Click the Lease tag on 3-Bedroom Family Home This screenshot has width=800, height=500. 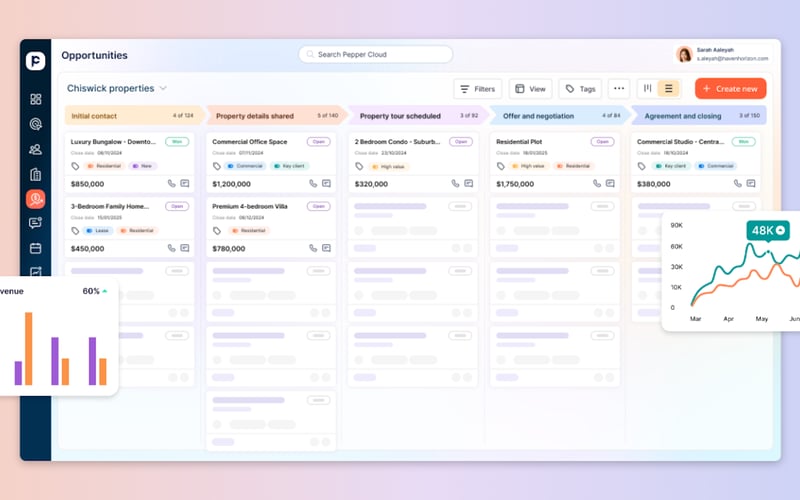pos(98,231)
